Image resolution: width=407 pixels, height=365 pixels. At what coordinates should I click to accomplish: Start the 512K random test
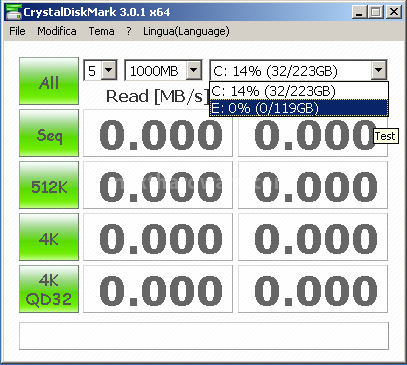tap(49, 185)
